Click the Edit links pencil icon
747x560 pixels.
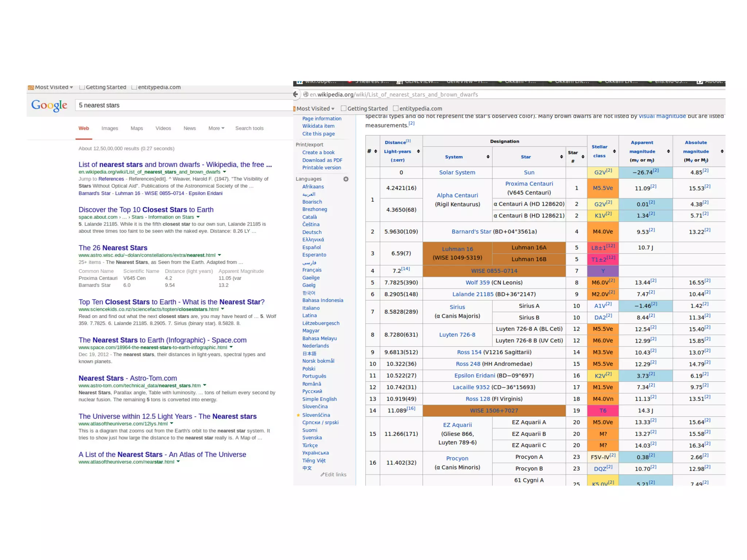322,474
